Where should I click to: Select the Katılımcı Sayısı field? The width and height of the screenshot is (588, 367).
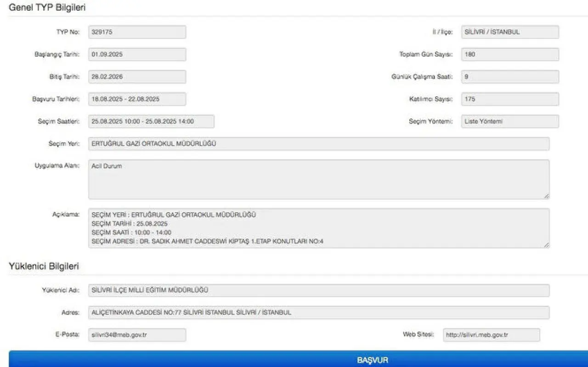pos(510,99)
